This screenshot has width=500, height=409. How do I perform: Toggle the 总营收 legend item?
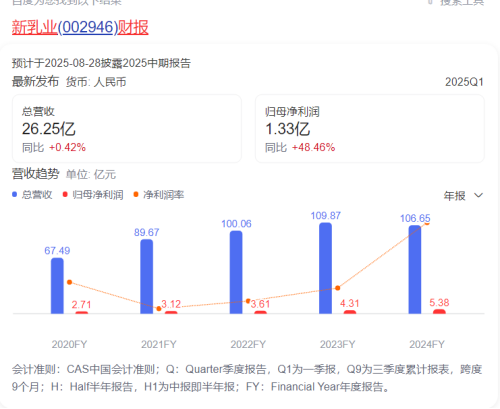[32, 195]
